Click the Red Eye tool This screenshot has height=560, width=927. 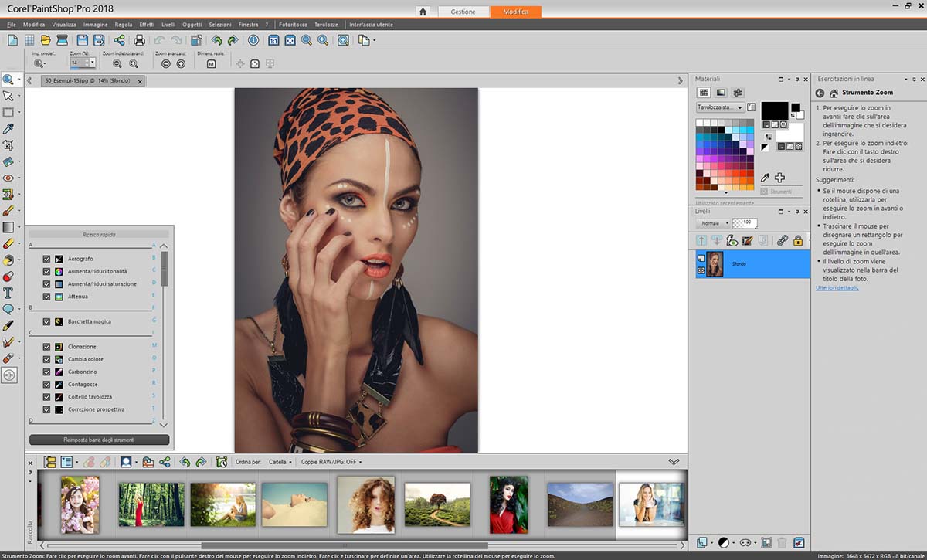click(x=8, y=178)
